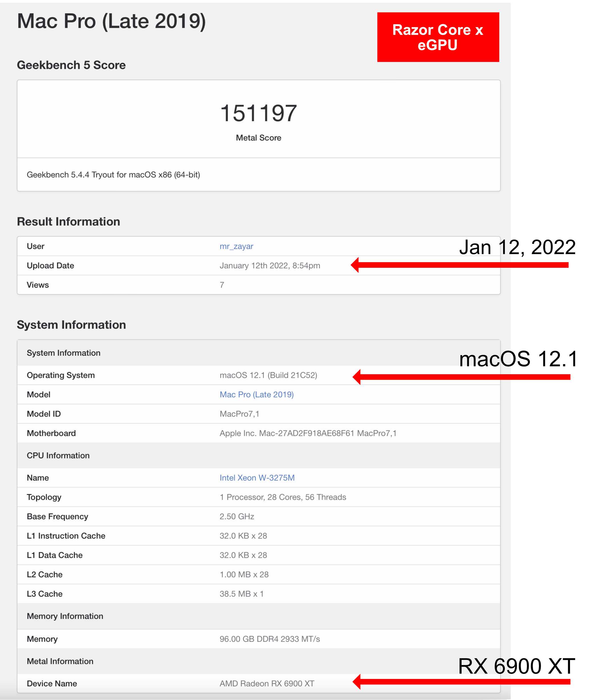Click the CPU Information section header

click(58, 456)
